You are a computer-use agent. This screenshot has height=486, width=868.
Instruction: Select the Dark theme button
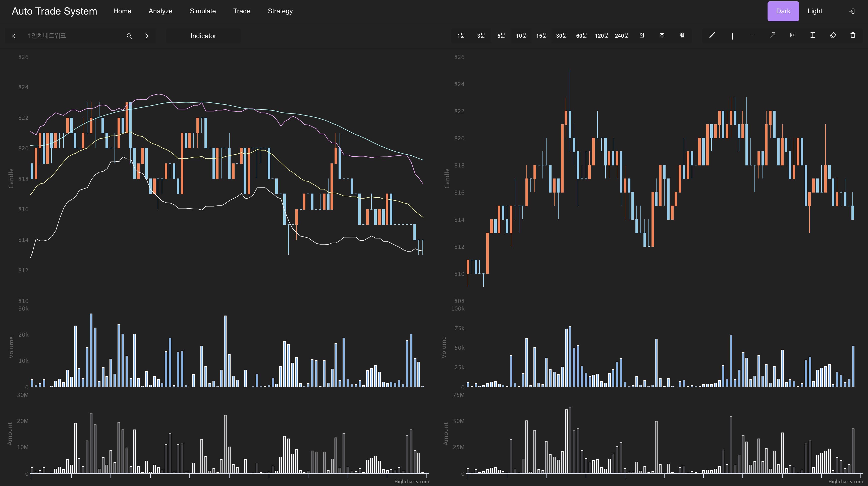point(783,11)
